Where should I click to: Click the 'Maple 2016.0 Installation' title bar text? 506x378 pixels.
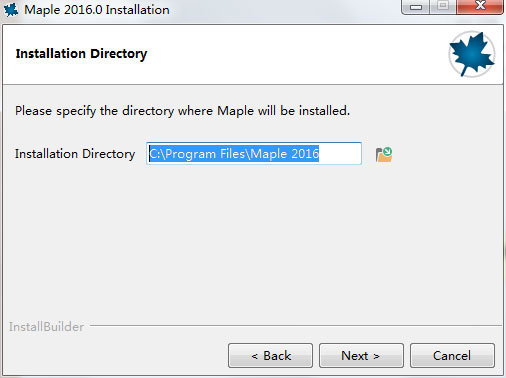[97, 10]
